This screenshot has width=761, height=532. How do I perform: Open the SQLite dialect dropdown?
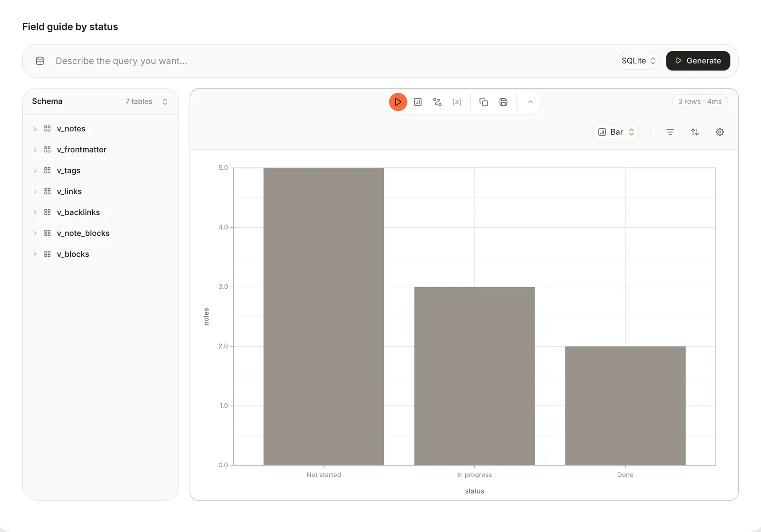point(638,61)
